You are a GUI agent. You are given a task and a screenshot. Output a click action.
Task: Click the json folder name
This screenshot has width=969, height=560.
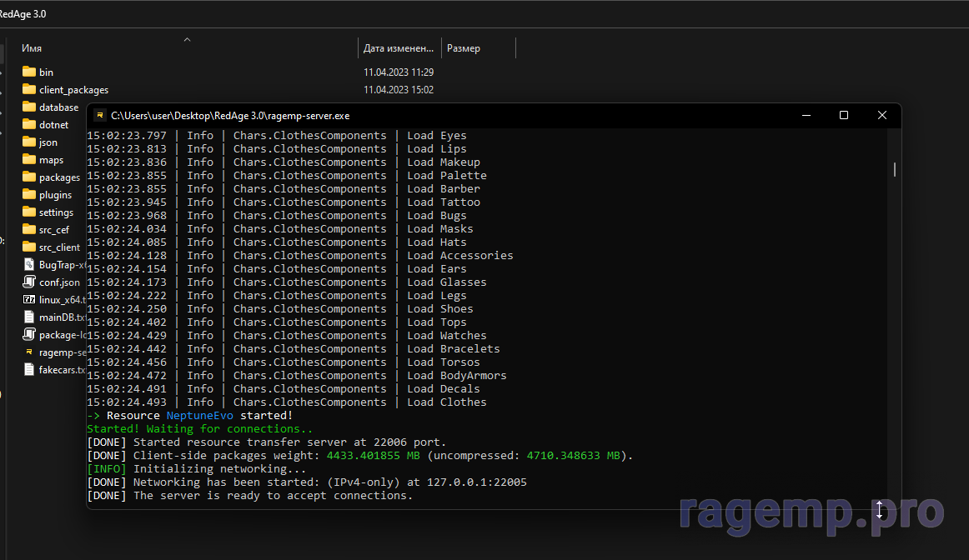48,142
